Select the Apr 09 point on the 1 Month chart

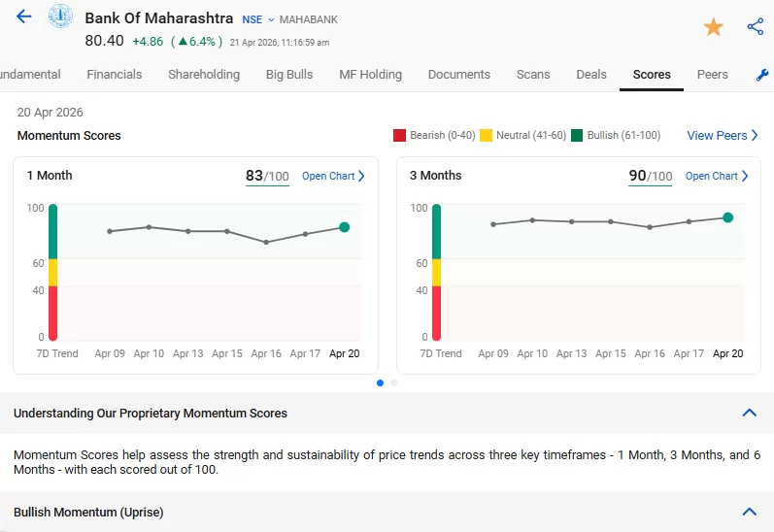click(110, 231)
